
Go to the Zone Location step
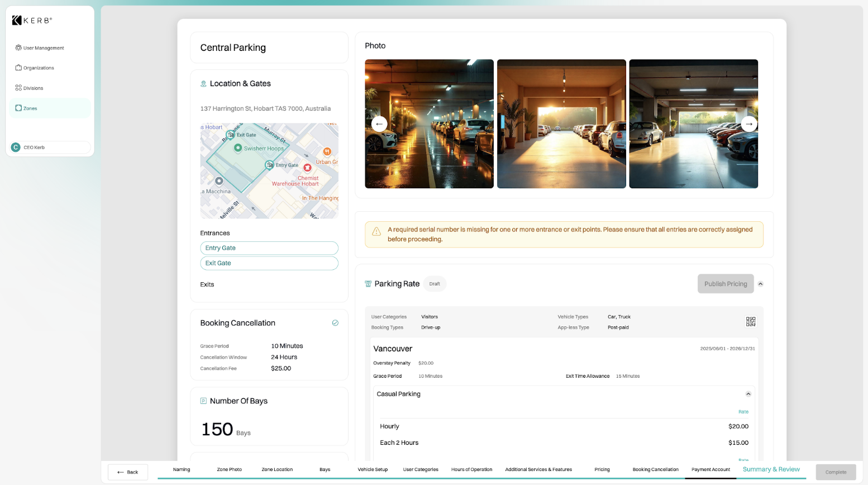pos(277,469)
